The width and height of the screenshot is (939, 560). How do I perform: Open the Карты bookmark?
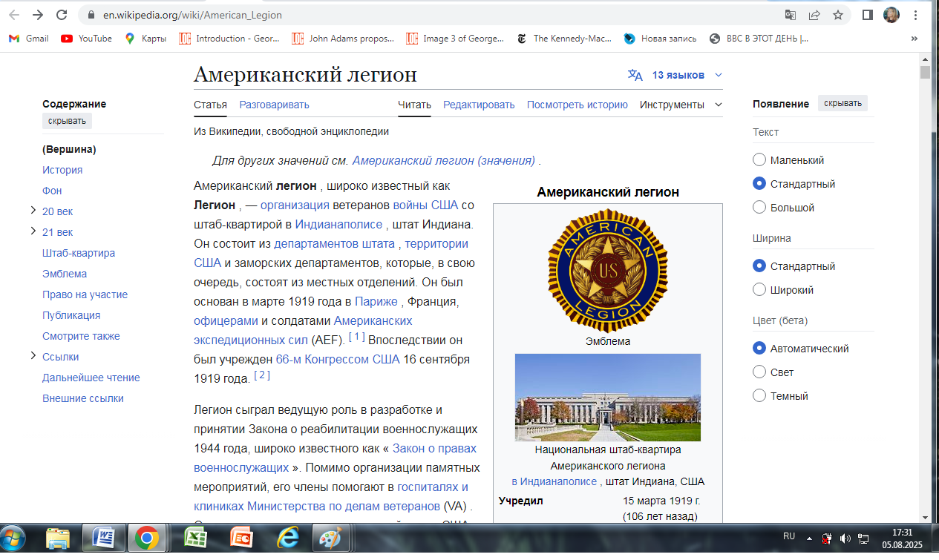pyautogui.click(x=145, y=39)
